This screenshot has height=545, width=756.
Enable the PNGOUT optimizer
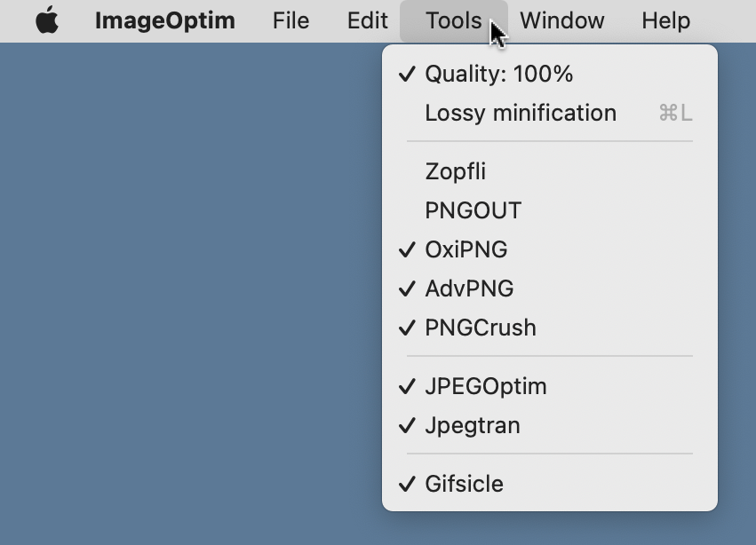coord(472,210)
